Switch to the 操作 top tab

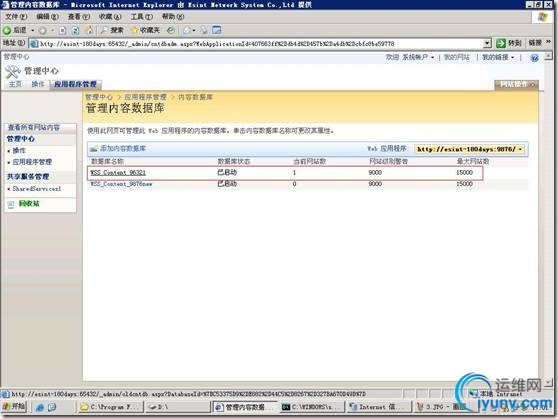point(38,84)
